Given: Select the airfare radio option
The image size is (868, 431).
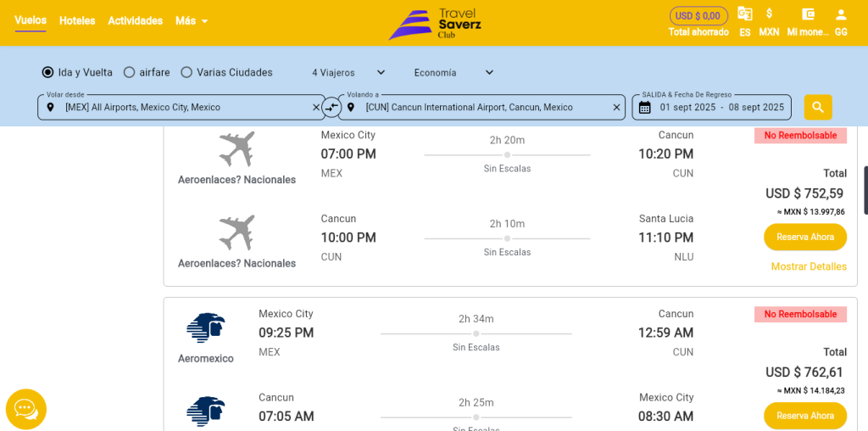Looking at the screenshot, I should click(129, 73).
